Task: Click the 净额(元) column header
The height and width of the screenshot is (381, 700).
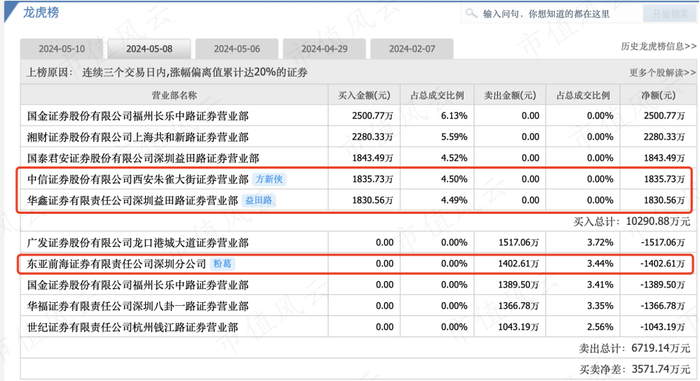Action: tap(658, 95)
